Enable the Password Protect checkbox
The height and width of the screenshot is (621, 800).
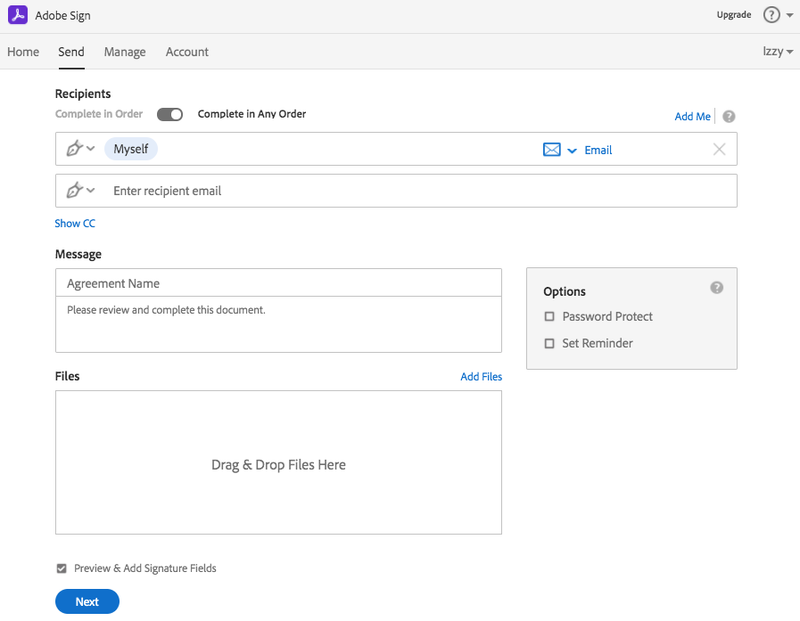pos(549,316)
